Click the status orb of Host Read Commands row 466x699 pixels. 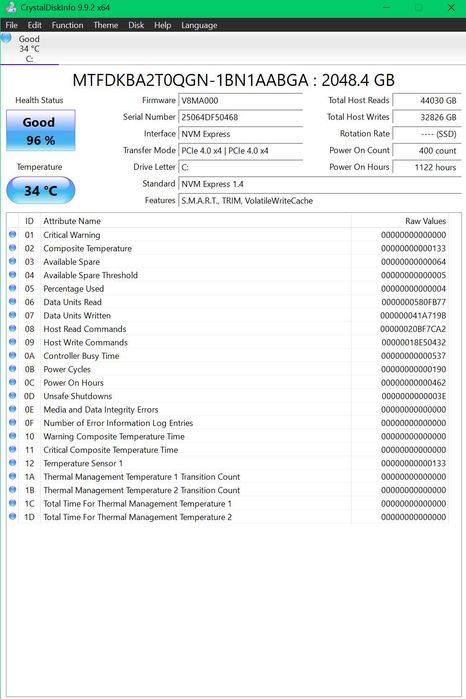[x=12, y=329]
